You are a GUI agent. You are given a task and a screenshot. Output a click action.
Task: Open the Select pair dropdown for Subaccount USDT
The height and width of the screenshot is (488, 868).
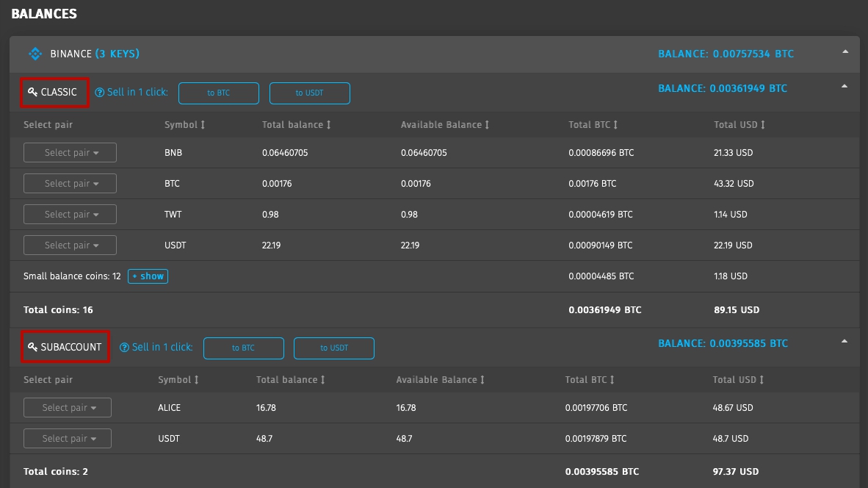67,438
